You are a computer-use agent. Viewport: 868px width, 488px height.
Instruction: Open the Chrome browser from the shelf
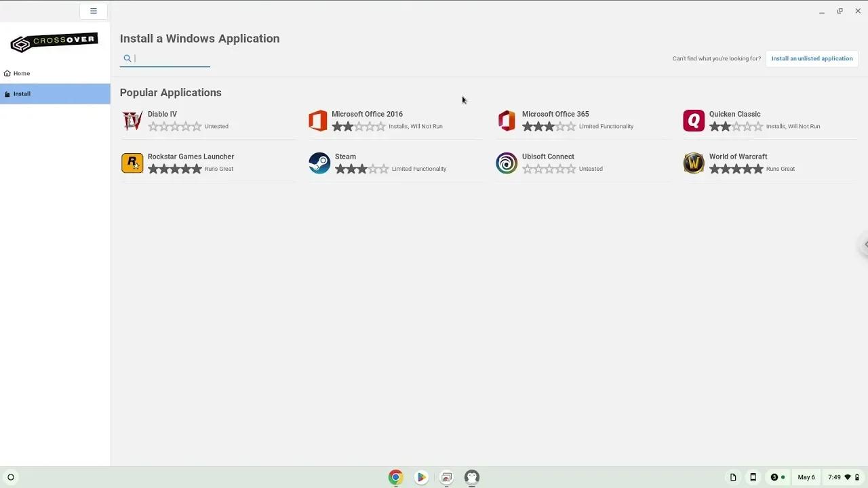click(x=395, y=477)
